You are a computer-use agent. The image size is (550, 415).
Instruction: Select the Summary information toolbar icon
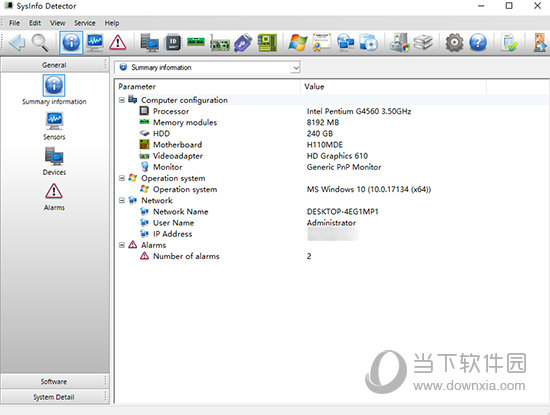point(71,43)
